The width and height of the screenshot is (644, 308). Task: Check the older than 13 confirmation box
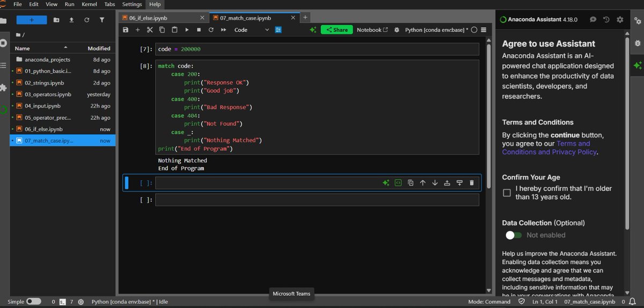click(507, 193)
